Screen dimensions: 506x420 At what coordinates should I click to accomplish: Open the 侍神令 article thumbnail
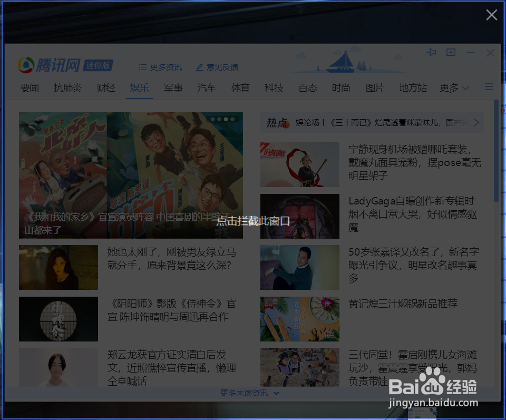click(x=59, y=319)
